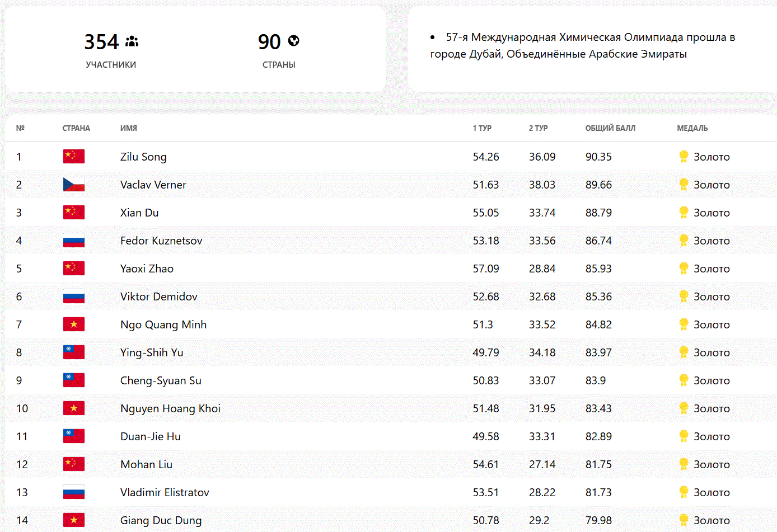The height and width of the screenshot is (532, 777).
Task: Select Nguyen Hoang Khoi's name
Action: (170, 408)
